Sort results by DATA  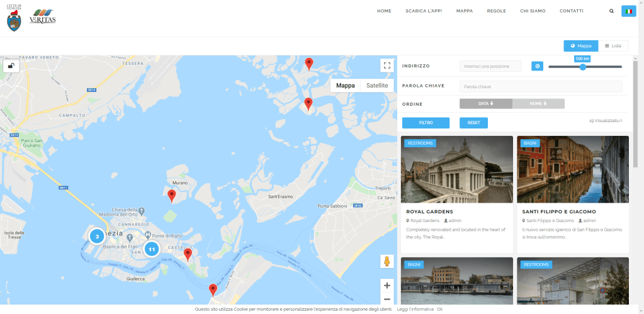485,104
